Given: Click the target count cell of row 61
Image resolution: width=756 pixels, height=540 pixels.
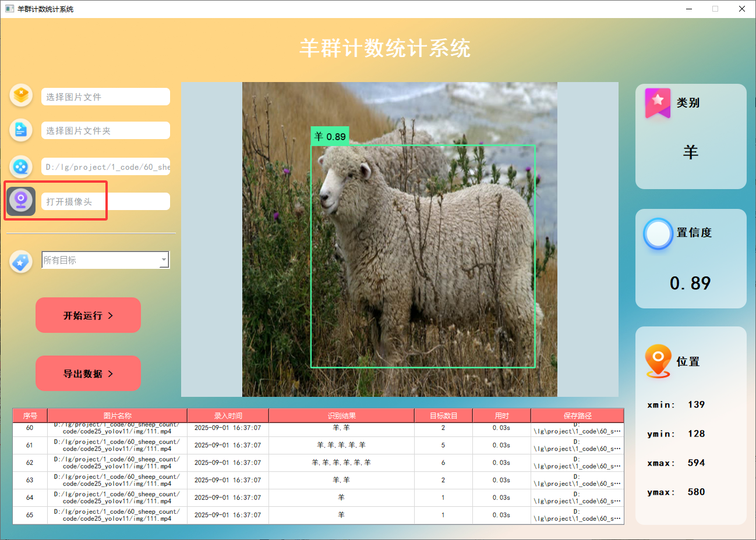Looking at the screenshot, I should 443,445.
